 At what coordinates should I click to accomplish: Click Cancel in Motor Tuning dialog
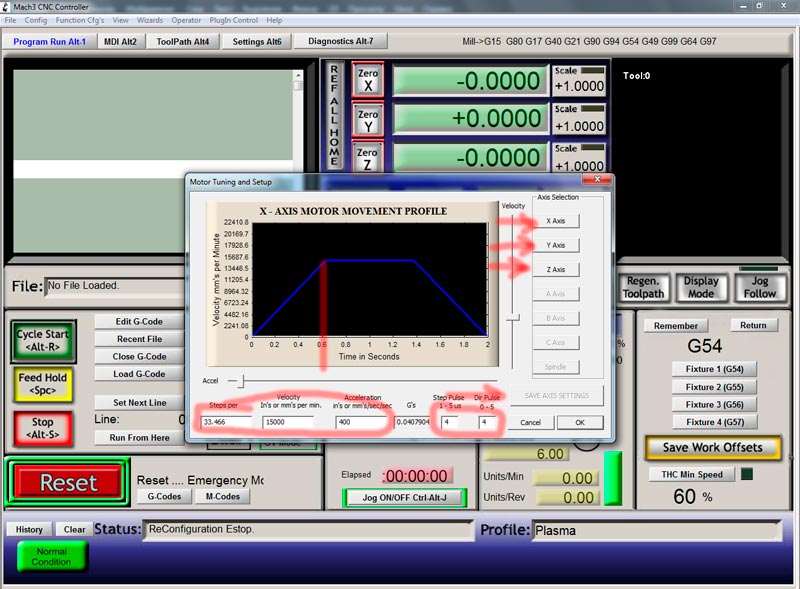click(x=531, y=423)
